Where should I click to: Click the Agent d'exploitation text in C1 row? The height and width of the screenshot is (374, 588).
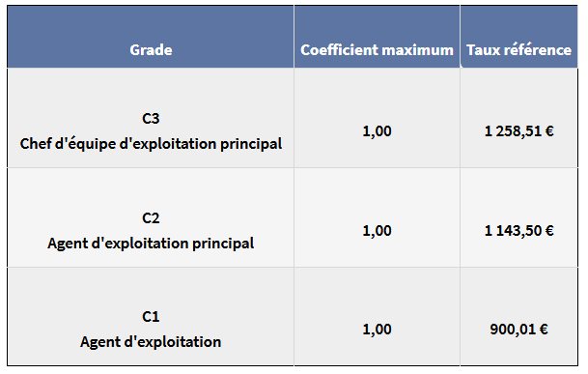point(151,342)
